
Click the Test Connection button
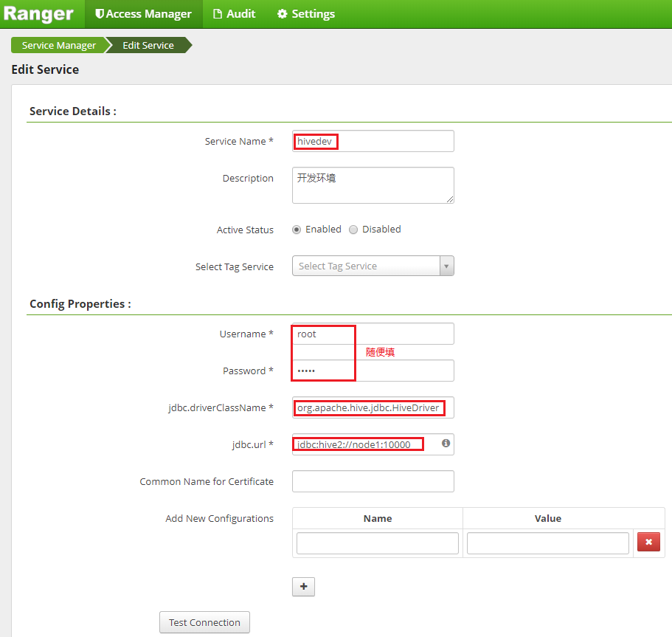coord(204,622)
